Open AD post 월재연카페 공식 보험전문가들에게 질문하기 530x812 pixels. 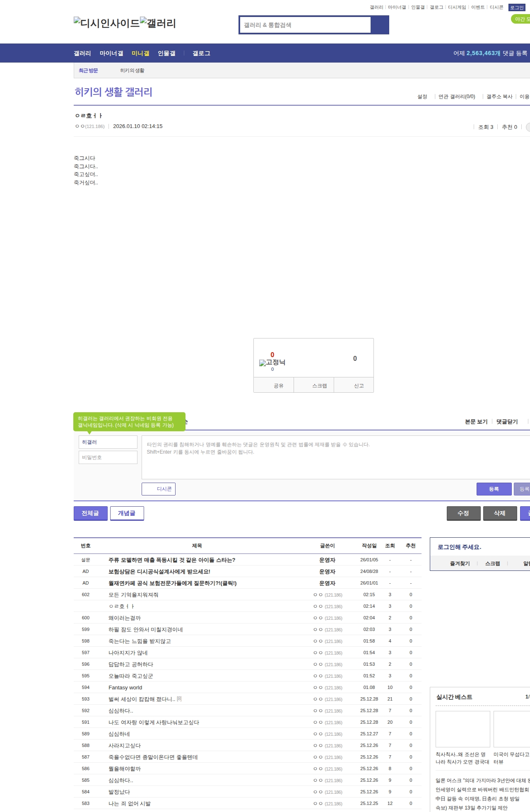[173, 583]
